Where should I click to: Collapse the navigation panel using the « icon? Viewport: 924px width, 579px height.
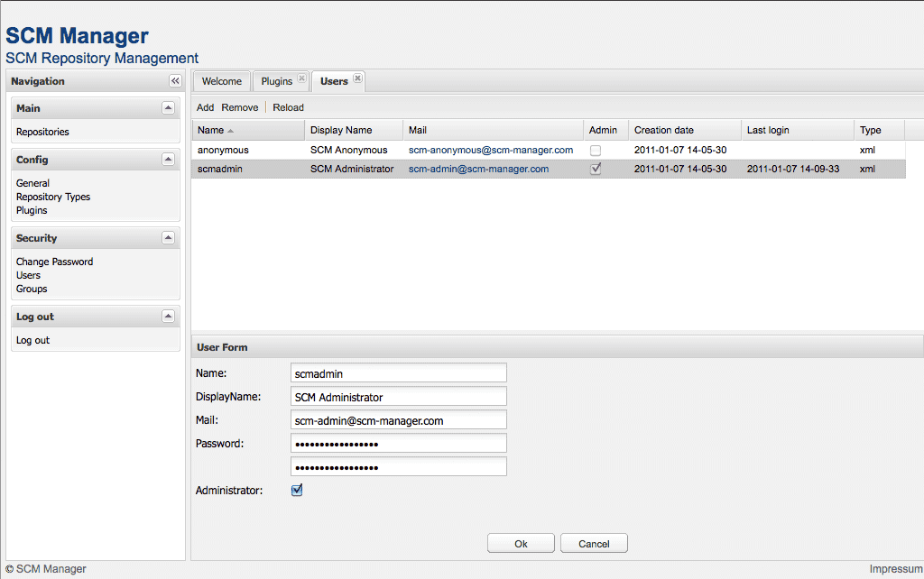(x=175, y=80)
